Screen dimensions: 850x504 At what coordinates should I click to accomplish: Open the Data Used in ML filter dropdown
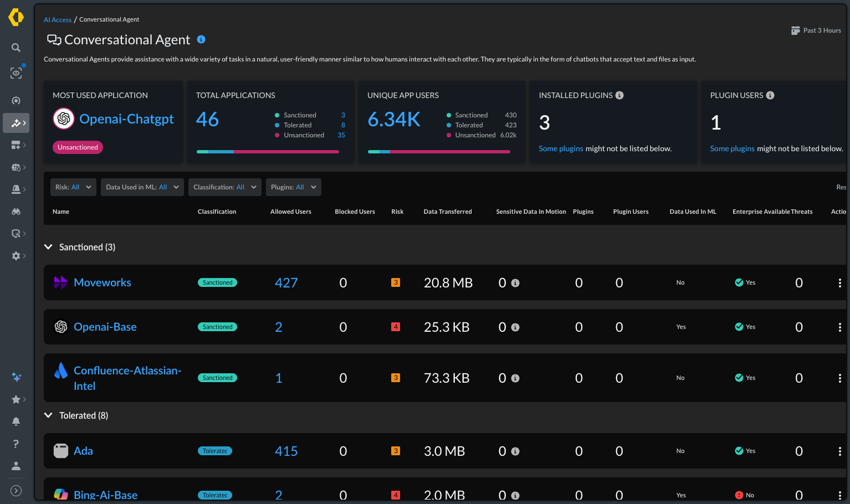142,187
